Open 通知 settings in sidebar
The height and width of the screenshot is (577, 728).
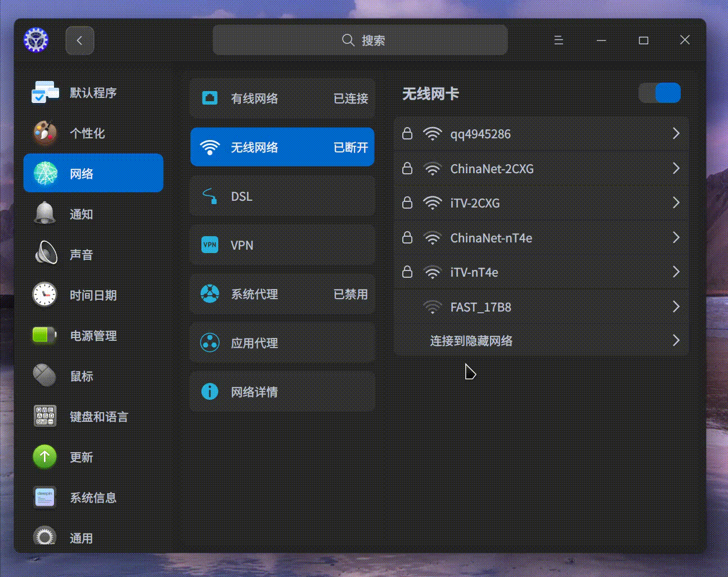click(81, 214)
